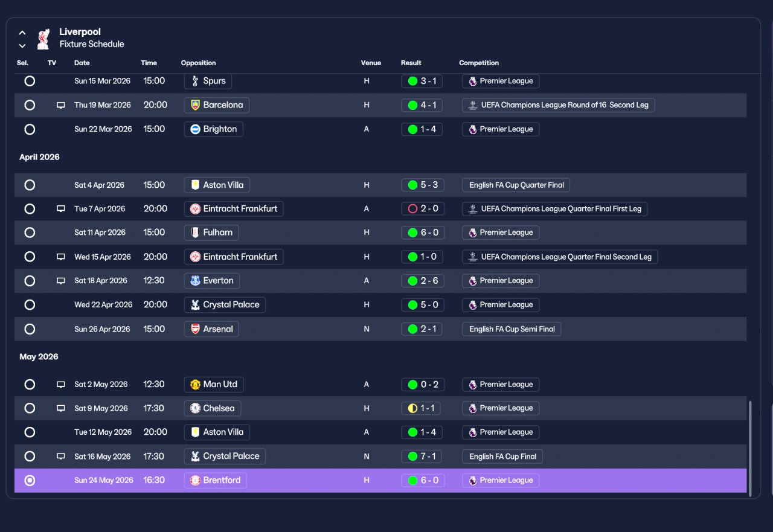This screenshot has width=773, height=532.
Task: Click the Arsenal club badge icon
Action: point(195,329)
